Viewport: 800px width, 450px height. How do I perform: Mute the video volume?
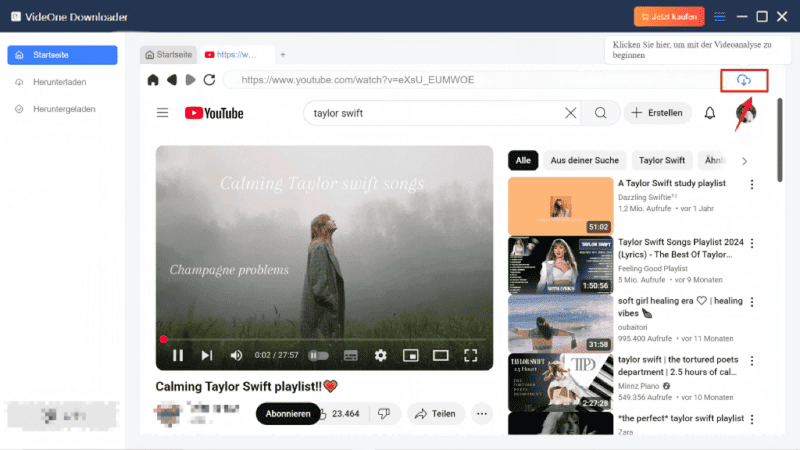point(236,355)
